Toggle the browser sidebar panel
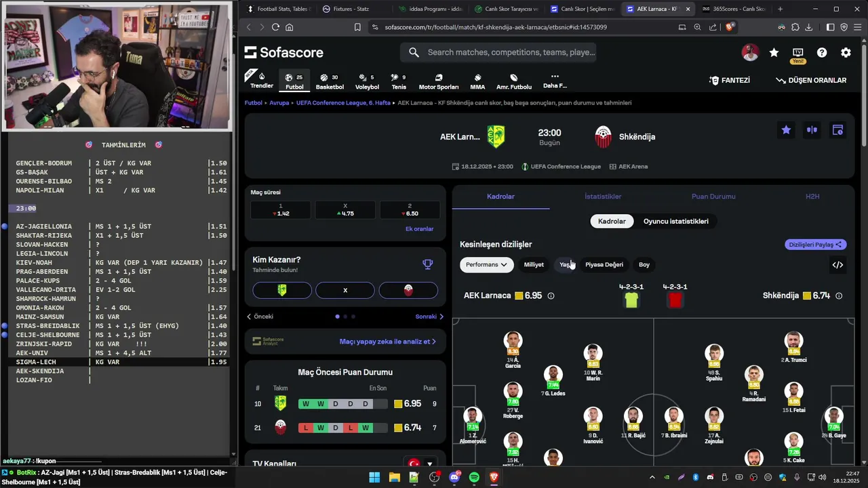 [x=830, y=27]
